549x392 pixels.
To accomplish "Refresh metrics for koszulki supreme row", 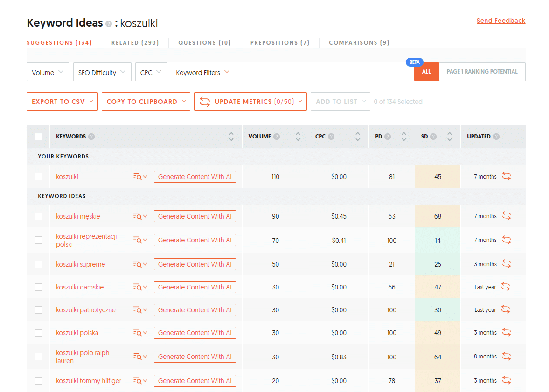I will [507, 263].
